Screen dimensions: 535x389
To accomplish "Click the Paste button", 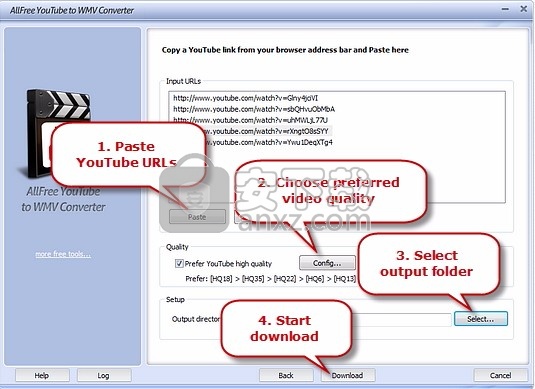I will 197,217.
